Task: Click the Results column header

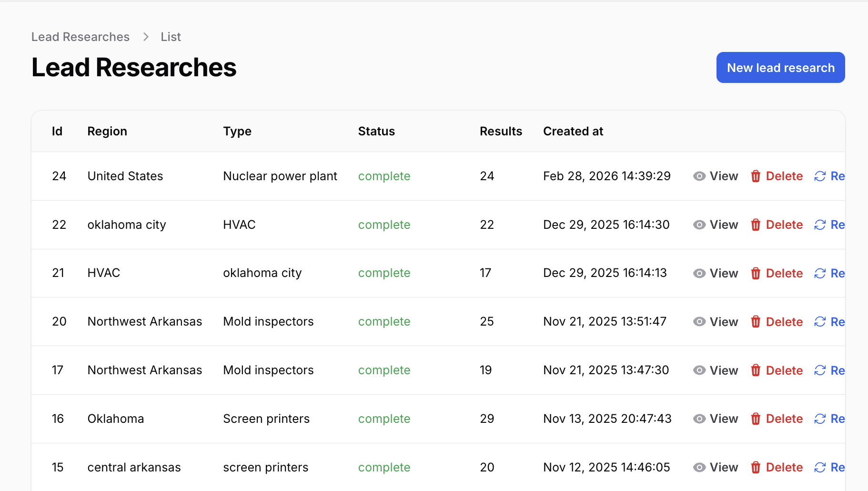Action: coord(501,131)
